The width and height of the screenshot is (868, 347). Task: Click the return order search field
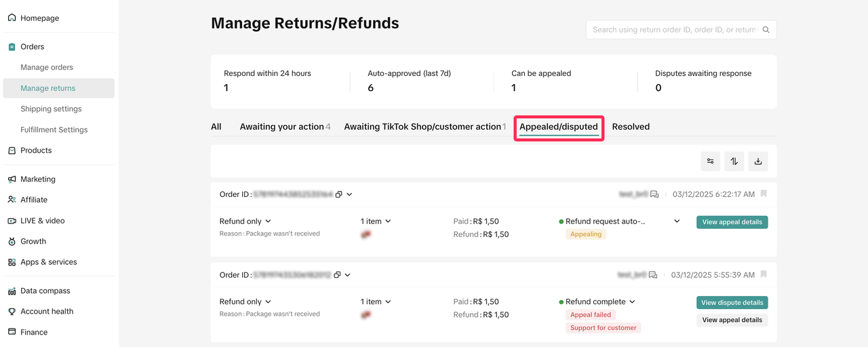[x=673, y=30]
